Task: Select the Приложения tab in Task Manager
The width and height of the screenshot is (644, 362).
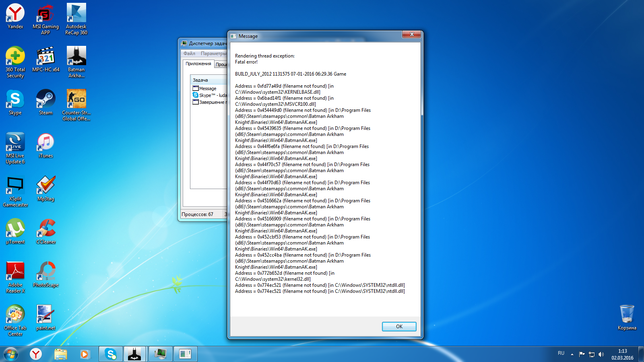Action: coord(198,64)
